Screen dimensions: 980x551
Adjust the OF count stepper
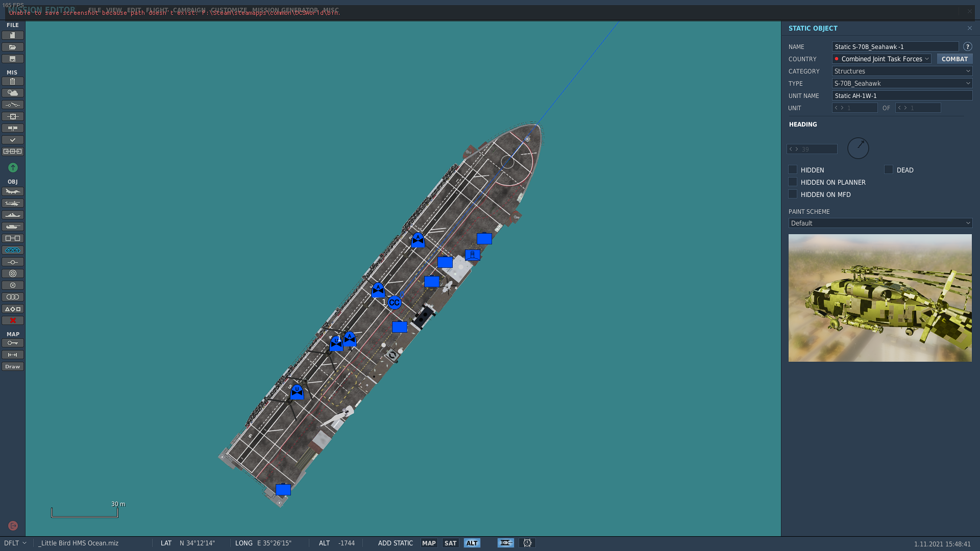(918, 108)
